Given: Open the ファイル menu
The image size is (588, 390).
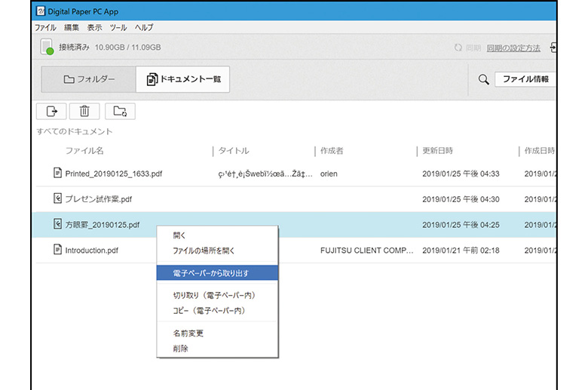Looking at the screenshot, I should [x=45, y=27].
